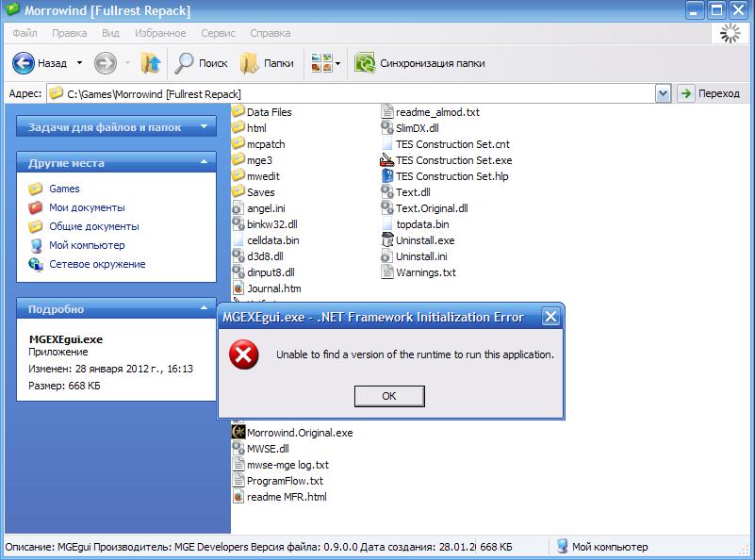Image resolution: width=755 pixels, height=560 pixels.
Task: Open Мои документы link
Action: pos(87,207)
